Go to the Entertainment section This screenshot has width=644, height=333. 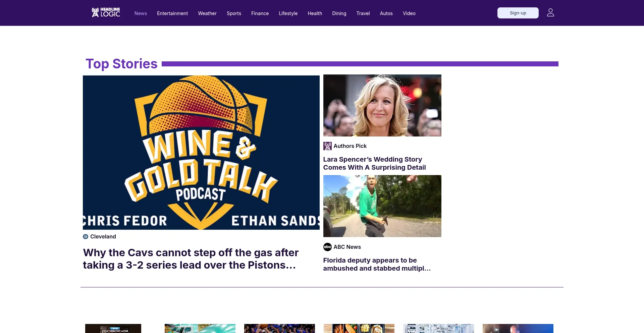click(x=172, y=13)
